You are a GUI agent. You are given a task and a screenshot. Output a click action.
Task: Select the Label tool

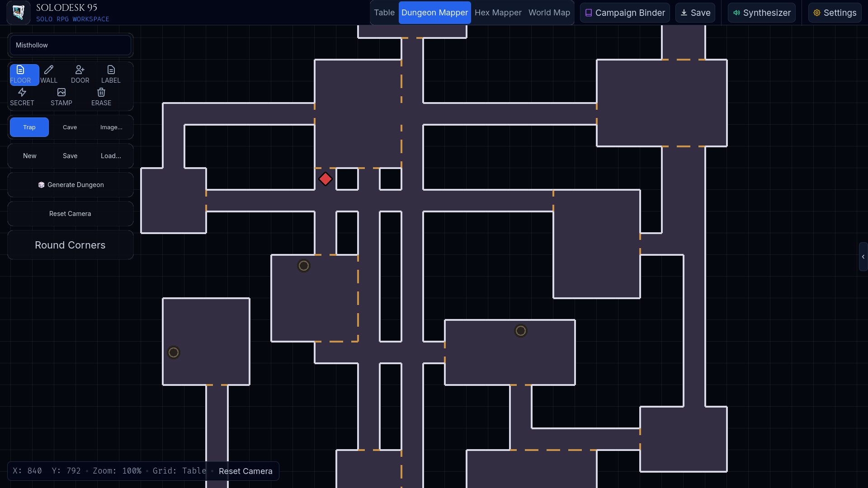pyautogui.click(x=111, y=75)
